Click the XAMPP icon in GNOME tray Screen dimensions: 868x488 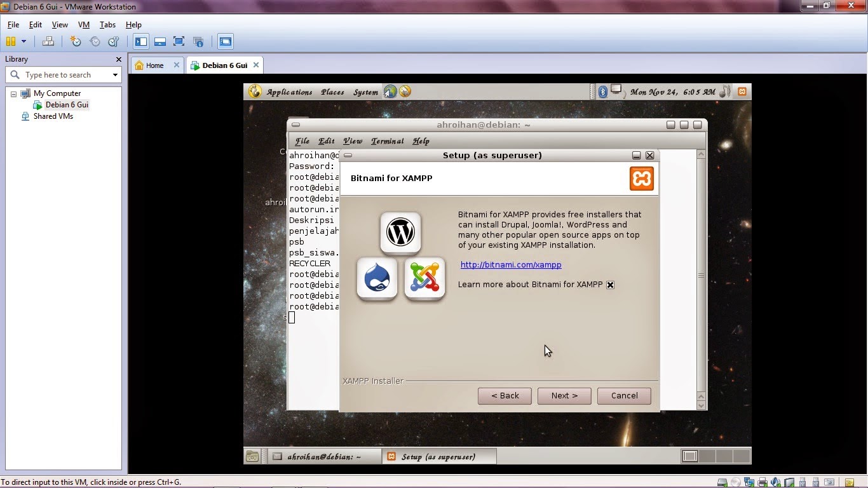click(742, 91)
